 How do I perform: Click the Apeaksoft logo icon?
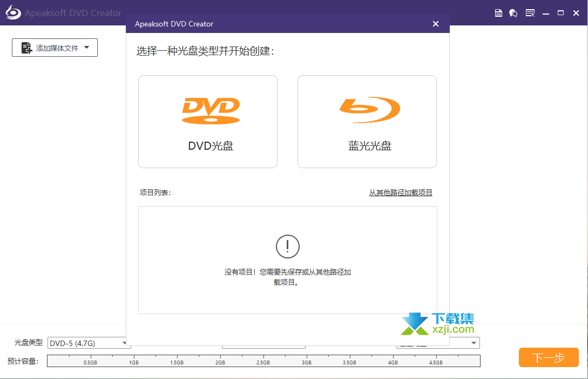[x=13, y=12]
